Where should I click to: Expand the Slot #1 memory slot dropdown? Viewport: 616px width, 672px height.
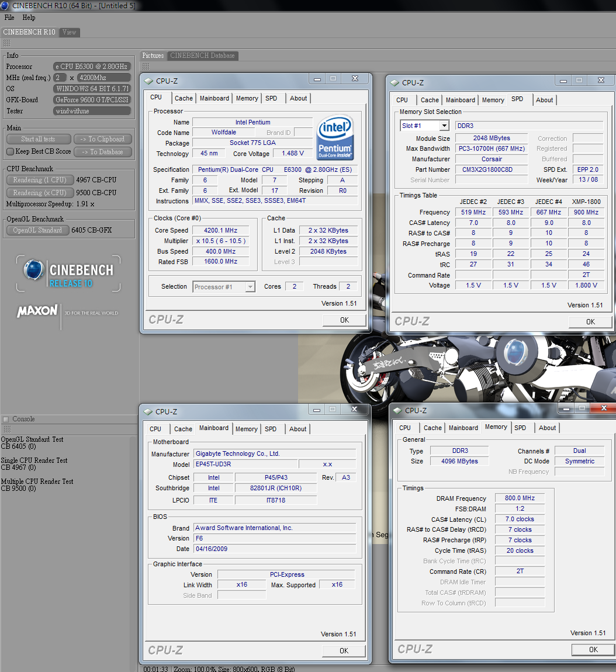[445, 126]
